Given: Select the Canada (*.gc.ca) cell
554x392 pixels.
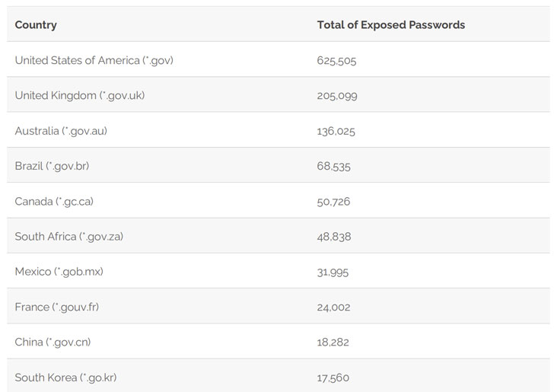Looking at the screenshot, I should click(x=54, y=202).
